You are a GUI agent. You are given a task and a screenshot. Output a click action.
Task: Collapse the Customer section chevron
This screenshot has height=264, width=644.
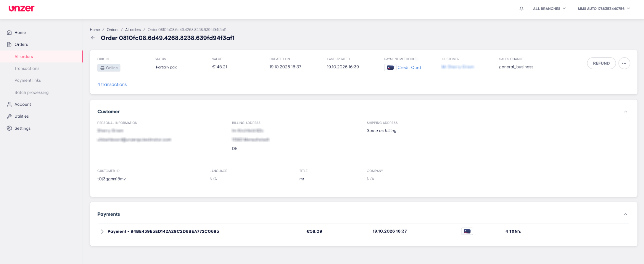click(625, 112)
